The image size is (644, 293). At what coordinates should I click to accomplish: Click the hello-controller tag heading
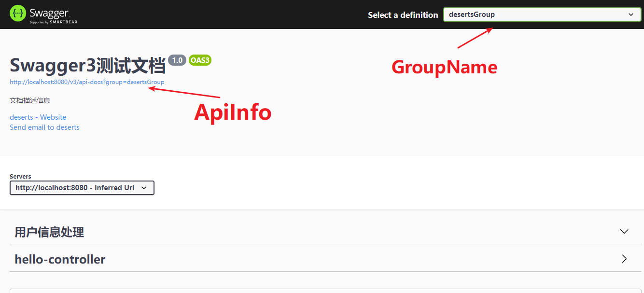pyautogui.click(x=60, y=259)
